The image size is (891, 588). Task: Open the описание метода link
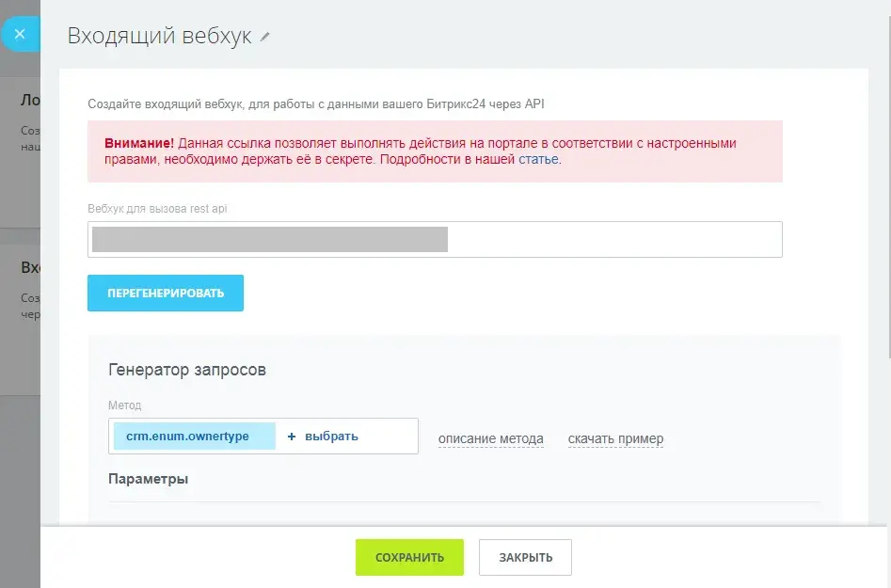490,438
